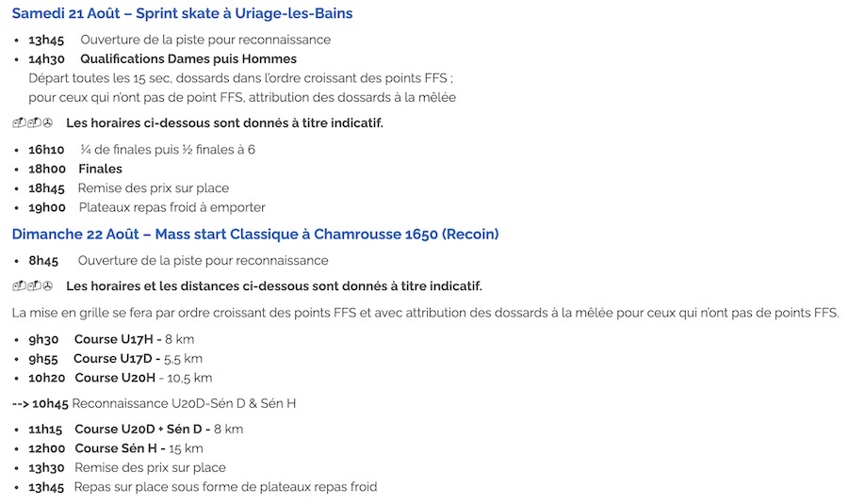Click the Course U20D + Sén D entry
Screen dimensions: 848x504
pos(136,429)
